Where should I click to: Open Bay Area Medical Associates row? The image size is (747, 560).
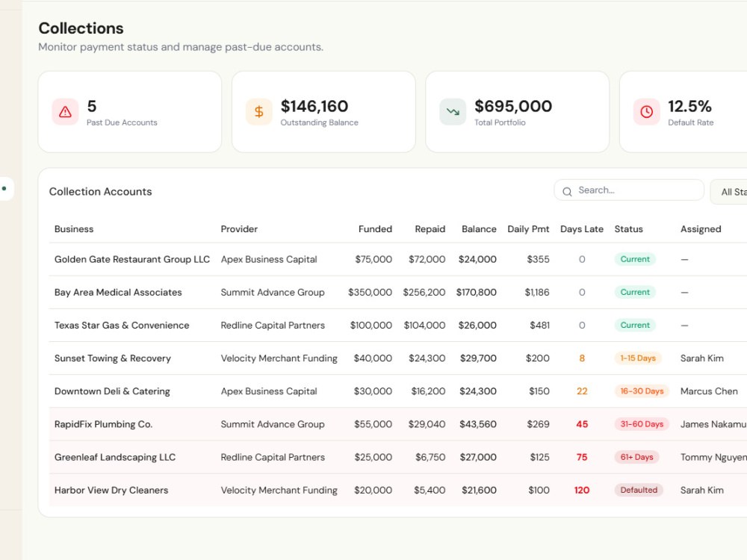click(x=398, y=293)
